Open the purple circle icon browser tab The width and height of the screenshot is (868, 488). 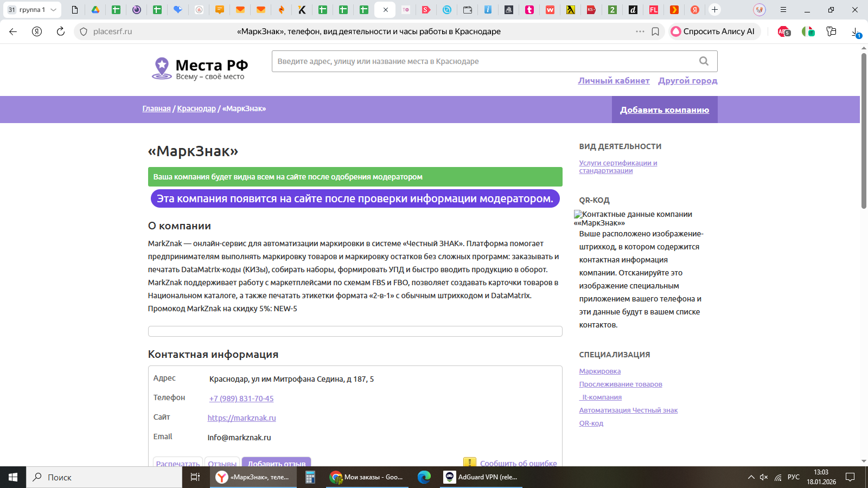pos(137,10)
